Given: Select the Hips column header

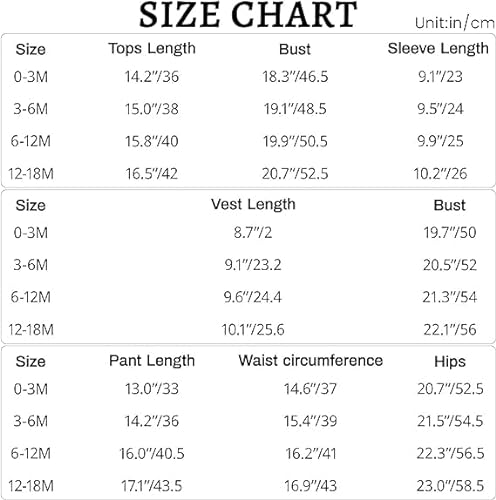Looking at the screenshot, I should pos(450,362).
